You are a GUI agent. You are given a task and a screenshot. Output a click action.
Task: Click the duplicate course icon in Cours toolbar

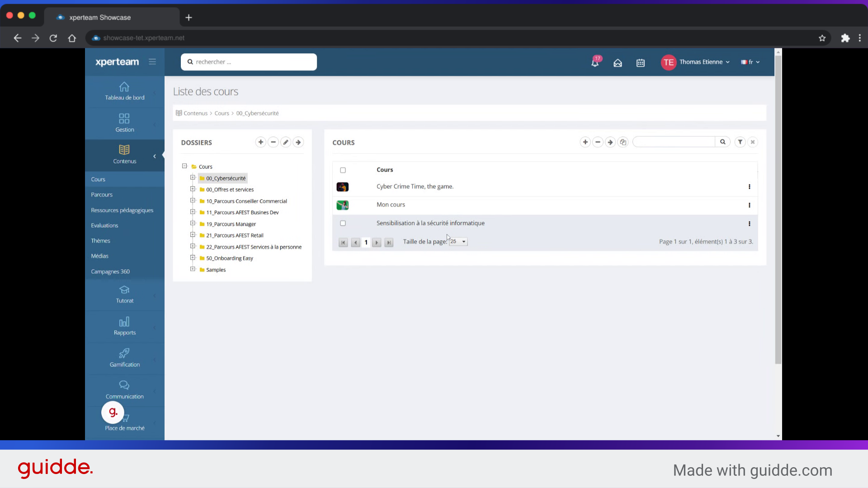[623, 142]
